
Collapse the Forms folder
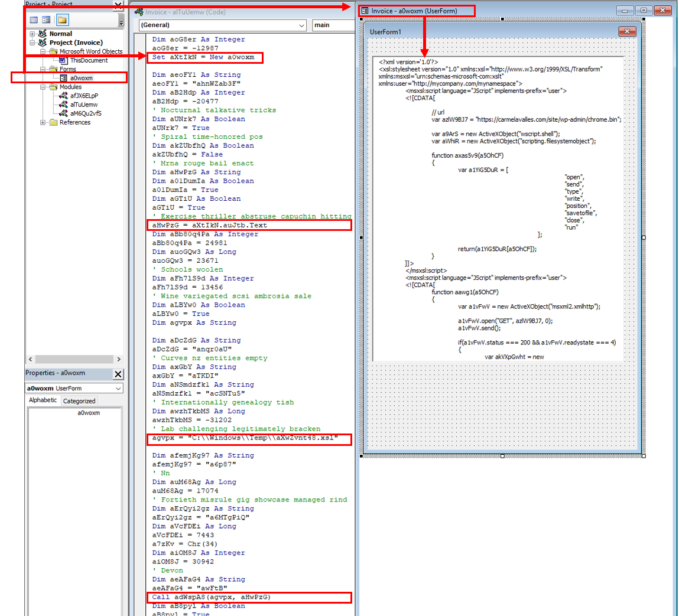coord(43,69)
